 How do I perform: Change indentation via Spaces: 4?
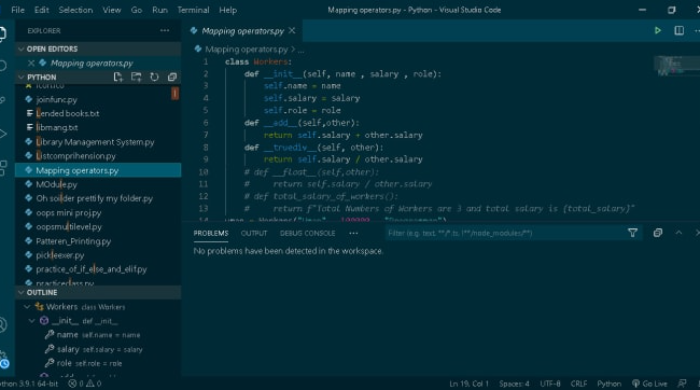click(x=514, y=383)
